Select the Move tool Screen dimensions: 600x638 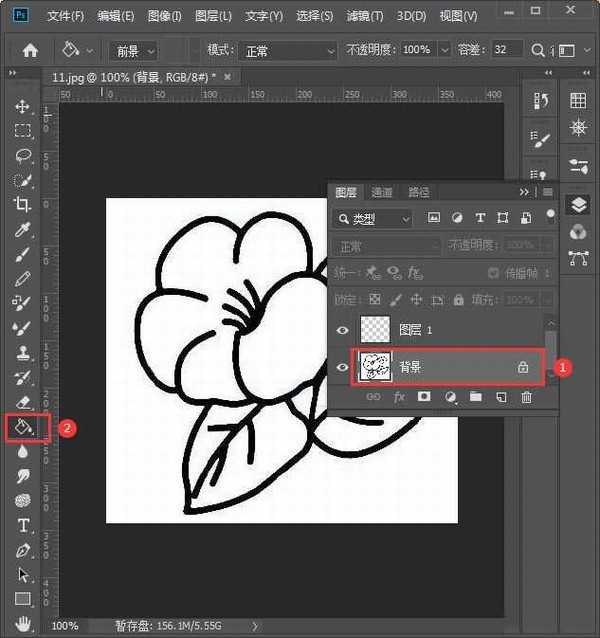[22, 106]
